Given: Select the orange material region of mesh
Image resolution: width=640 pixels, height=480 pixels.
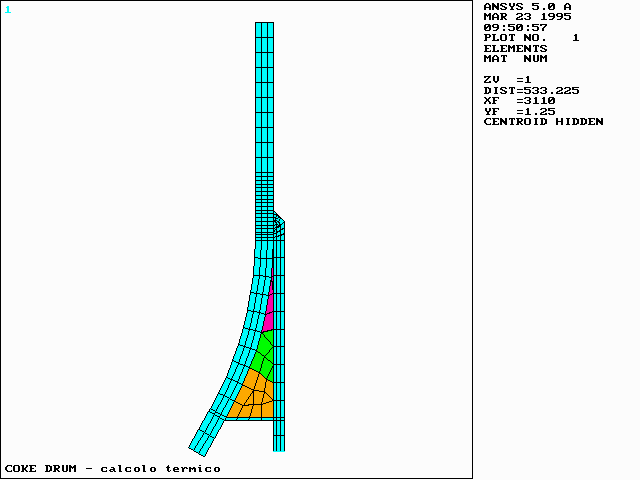Looking at the screenshot, I should point(254,396).
